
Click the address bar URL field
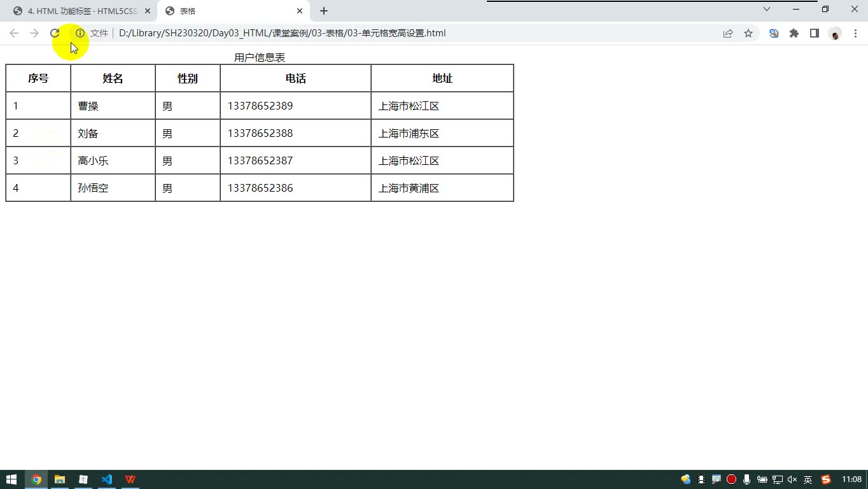coord(414,33)
